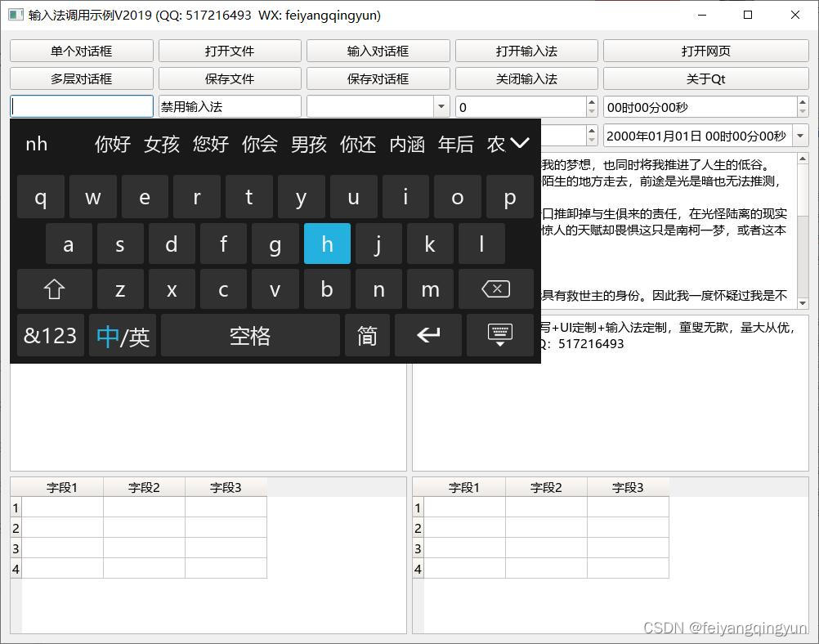Tap the g key
The height and width of the screenshot is (644, 819).
click(275, 244)
